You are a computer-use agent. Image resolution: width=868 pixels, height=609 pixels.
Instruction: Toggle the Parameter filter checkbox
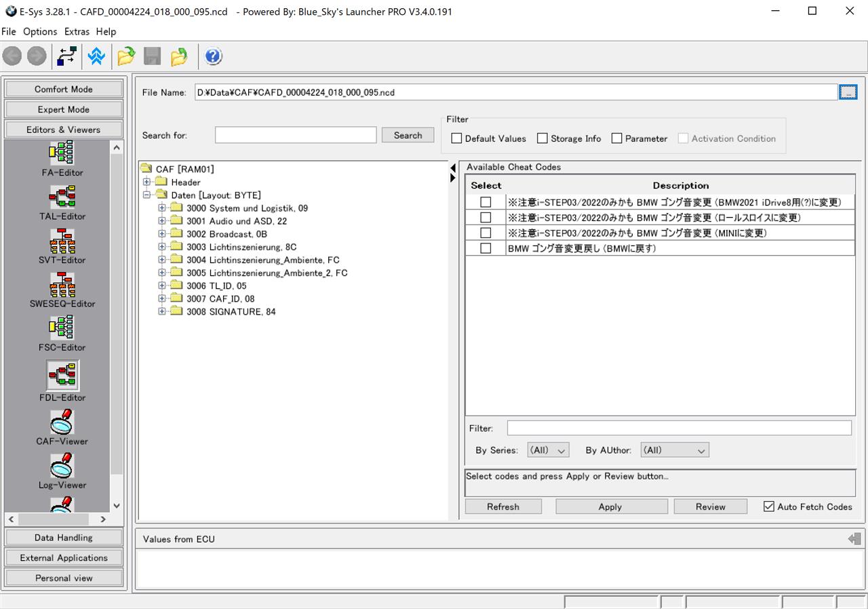pos(617,138)
